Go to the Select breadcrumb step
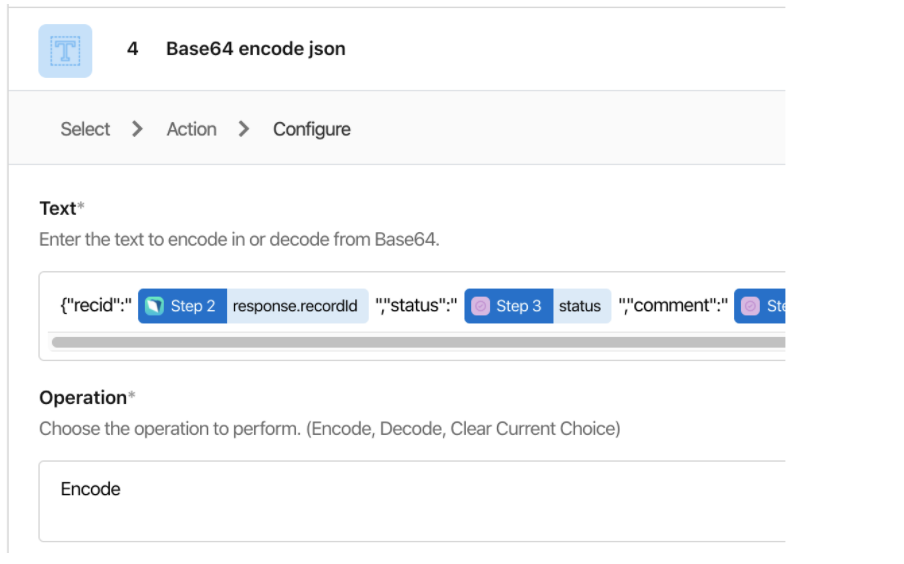Viewport: 904px width, 564px height. [85, 129]
